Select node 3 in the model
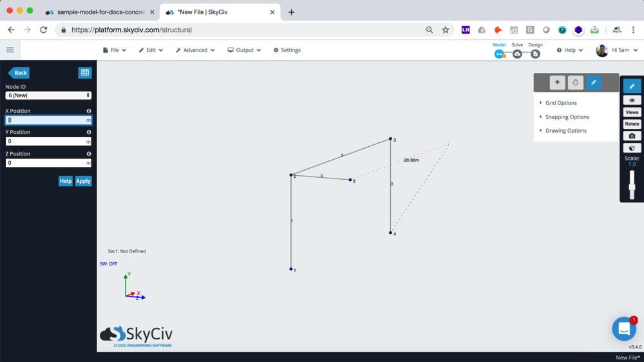The image size is (644, 362). pos(391,139)
